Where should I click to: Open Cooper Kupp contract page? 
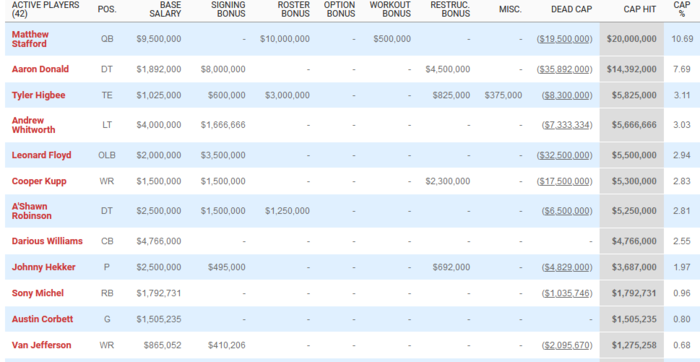(x=39, y=181)
